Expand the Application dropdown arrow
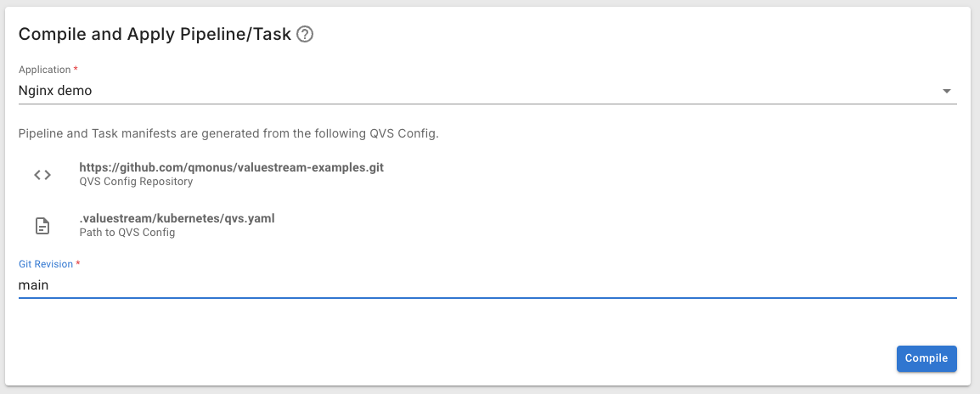 coord(946,91)
